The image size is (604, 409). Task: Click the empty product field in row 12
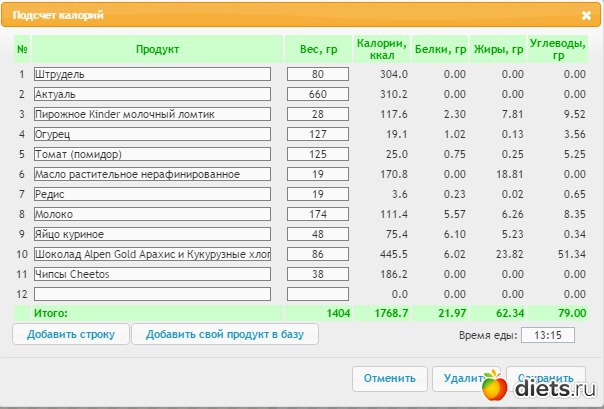[153, 294]
